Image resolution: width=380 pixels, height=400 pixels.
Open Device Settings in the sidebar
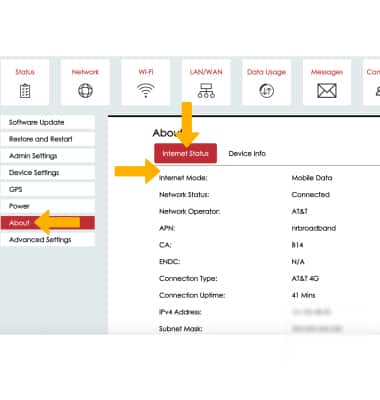click(x=48, y=172)
